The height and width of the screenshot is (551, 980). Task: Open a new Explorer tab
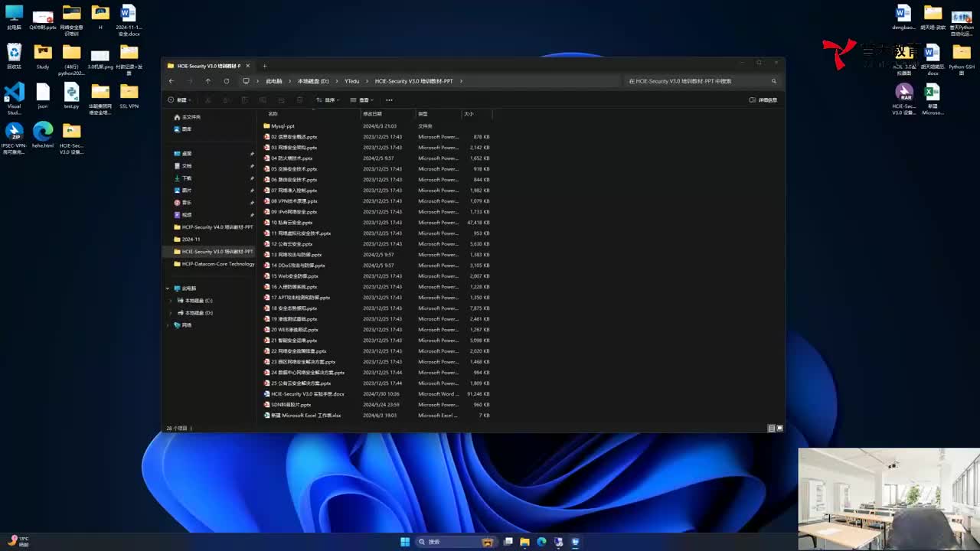[265, 66]
